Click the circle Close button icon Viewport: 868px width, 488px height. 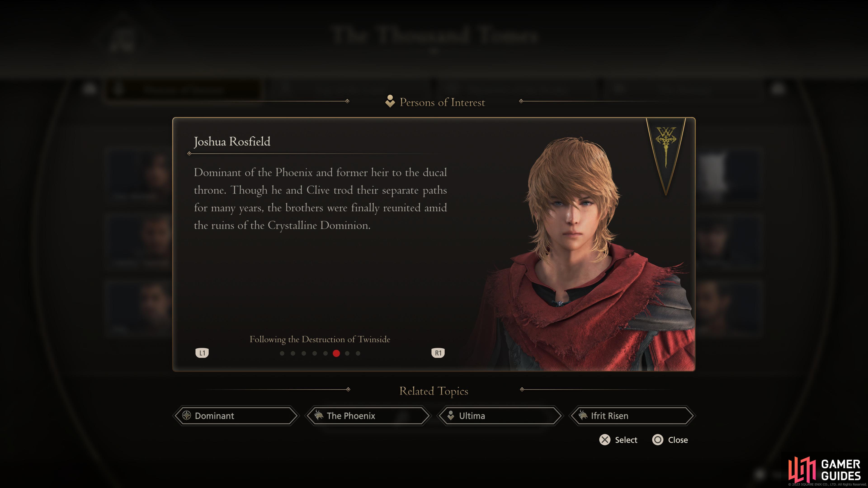tap(658, 440)
